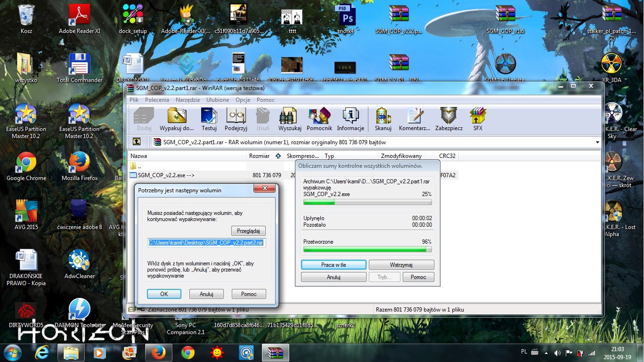Expand the archive path dropdown arrow
This screenshot has width=644, height=362.
597,142
